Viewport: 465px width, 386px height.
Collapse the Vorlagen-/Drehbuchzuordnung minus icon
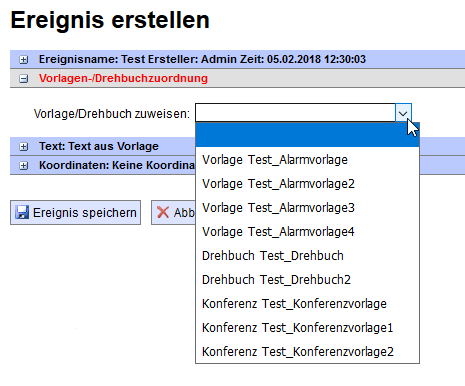23,79
